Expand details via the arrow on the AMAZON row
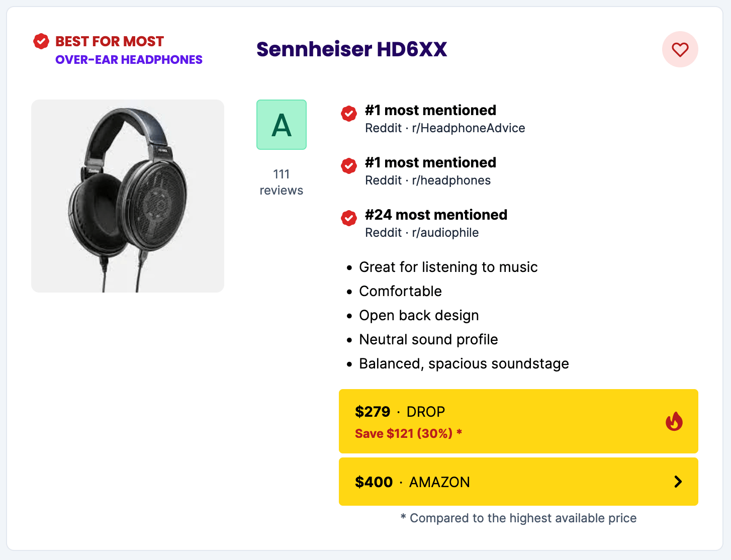This screenshot has width=731, height=560. coord(678,482)
